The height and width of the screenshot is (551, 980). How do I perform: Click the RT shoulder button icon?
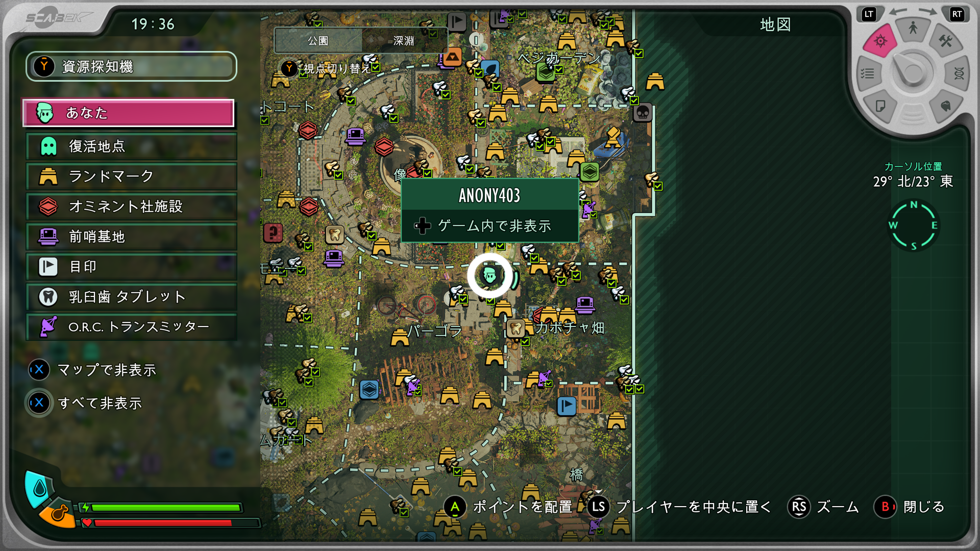pyautogui.click(x=957, y=14)
